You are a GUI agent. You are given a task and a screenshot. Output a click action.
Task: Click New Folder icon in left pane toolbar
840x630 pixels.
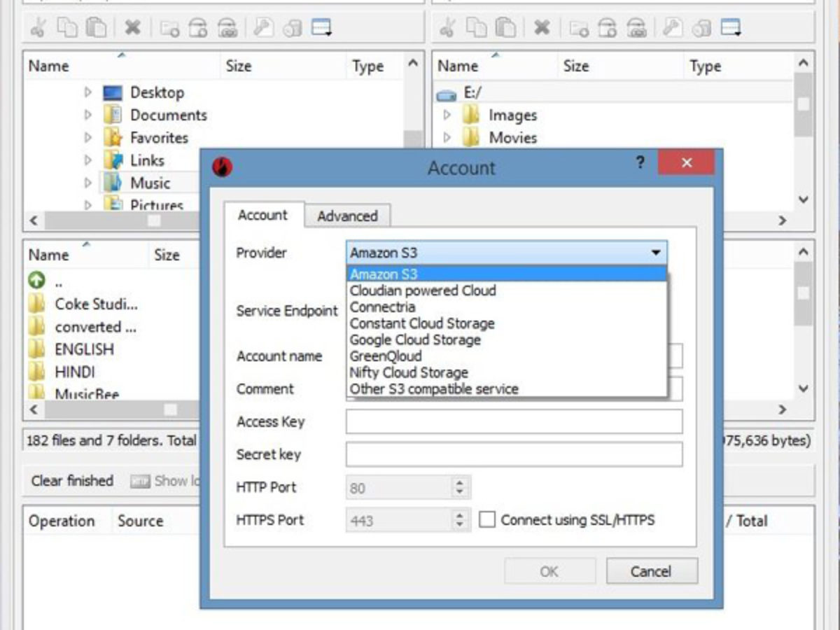click(x=169, y=28)
